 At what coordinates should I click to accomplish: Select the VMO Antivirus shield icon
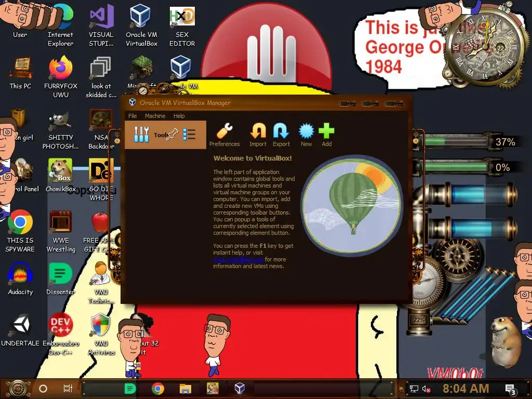tap(101, 334)
